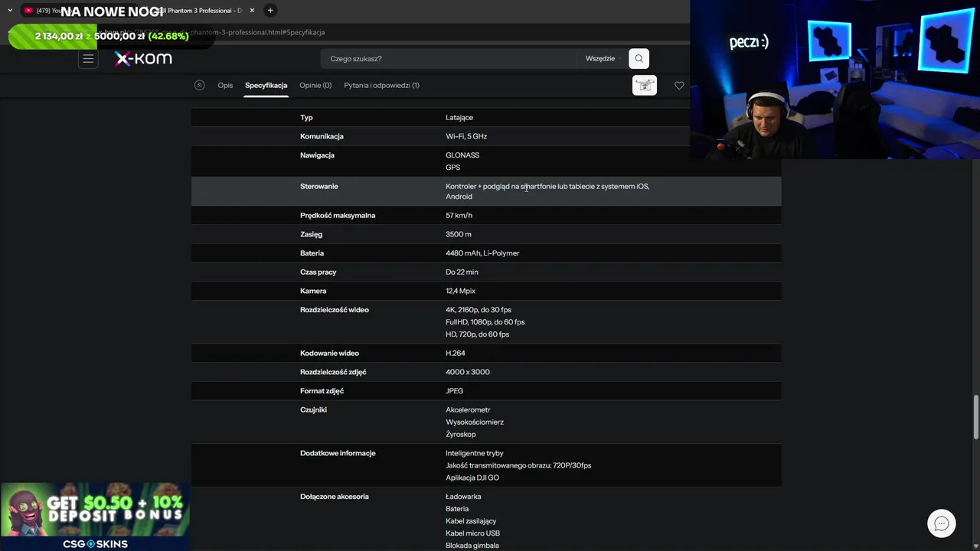Click the 'JPEG' format value
This screenshot has width=980, height=551.
[x=455, y=391]
